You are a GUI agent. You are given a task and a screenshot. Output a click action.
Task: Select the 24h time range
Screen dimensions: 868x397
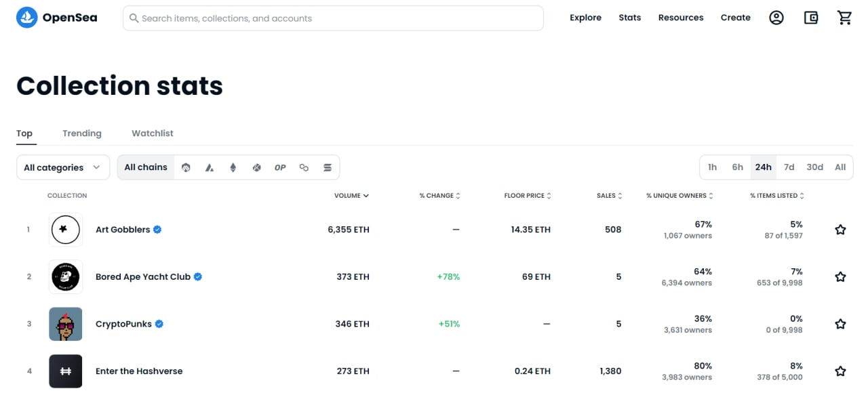[763, 167]
